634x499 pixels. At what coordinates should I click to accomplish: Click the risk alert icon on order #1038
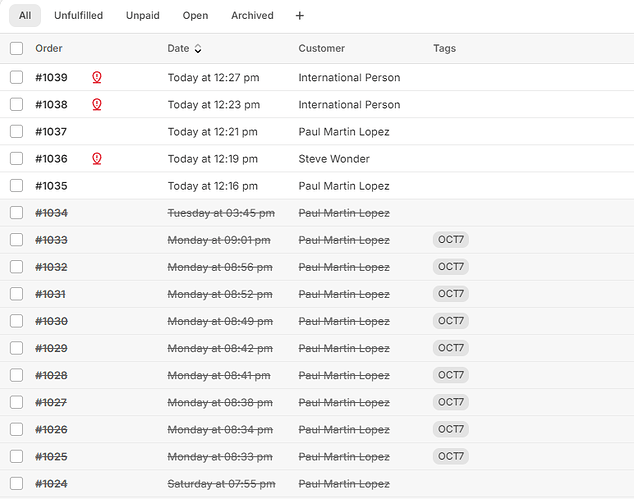pos(97,104)
